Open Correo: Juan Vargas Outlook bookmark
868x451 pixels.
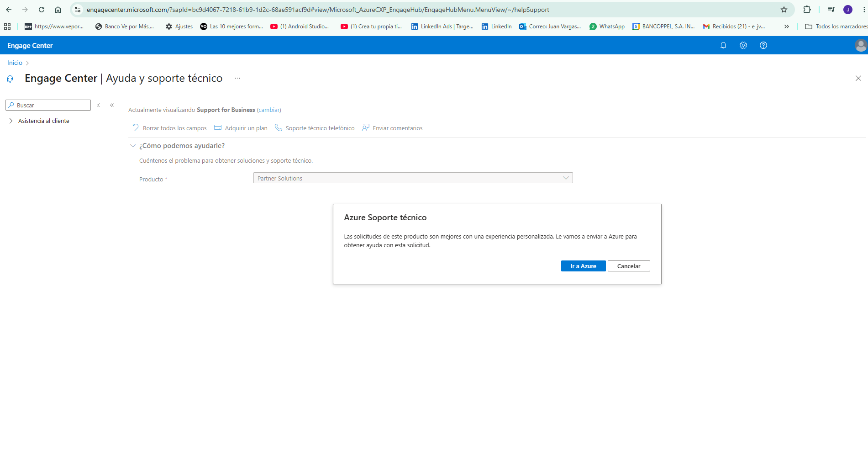click(550, 27)
